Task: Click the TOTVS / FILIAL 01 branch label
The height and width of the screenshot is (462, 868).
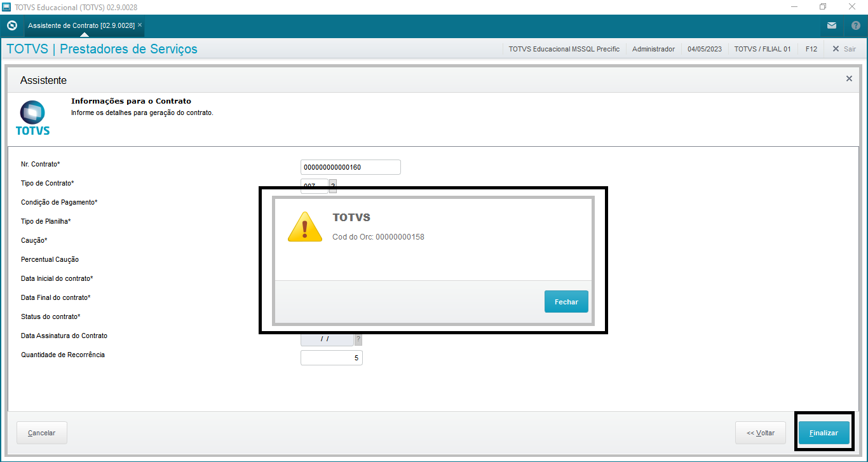Action: [x=763, y=49]
